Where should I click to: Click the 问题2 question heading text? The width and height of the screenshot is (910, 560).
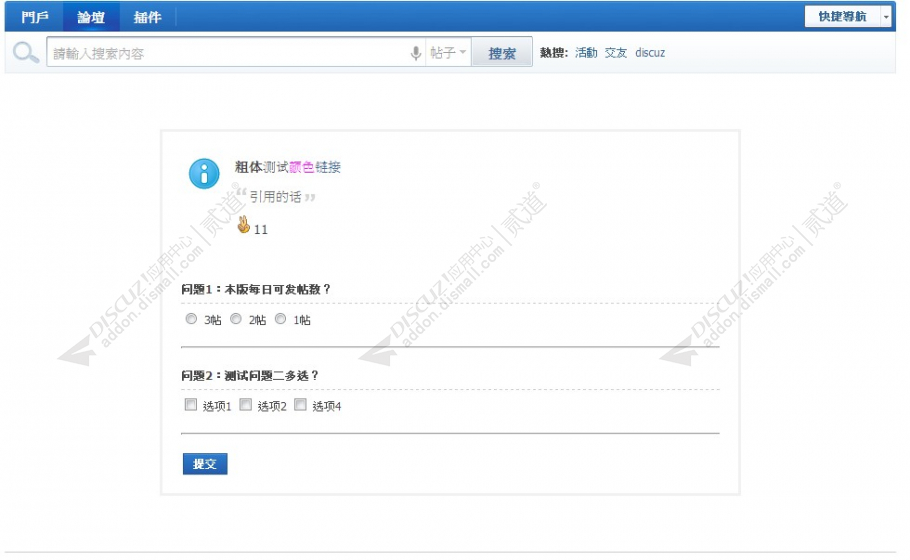click(250, 375)
